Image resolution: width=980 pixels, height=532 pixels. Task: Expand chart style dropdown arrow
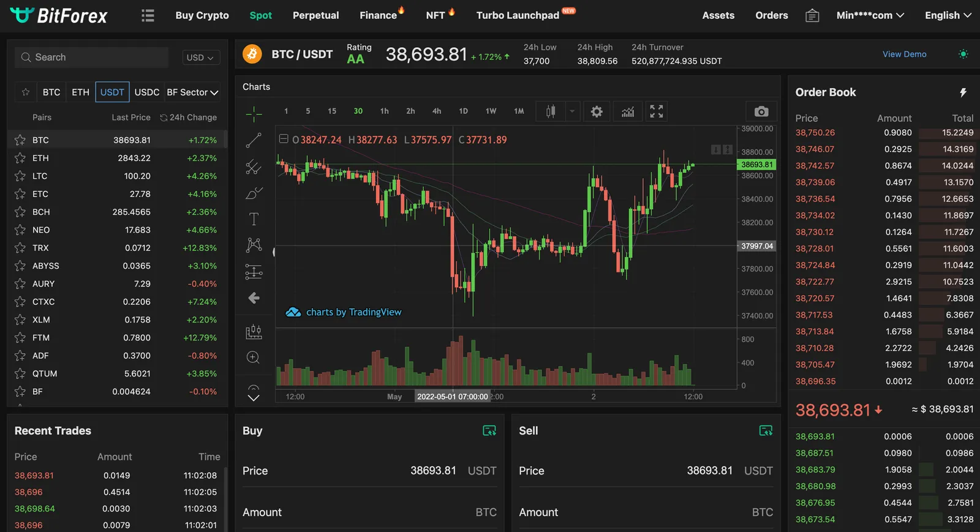[x=572, y=111]
